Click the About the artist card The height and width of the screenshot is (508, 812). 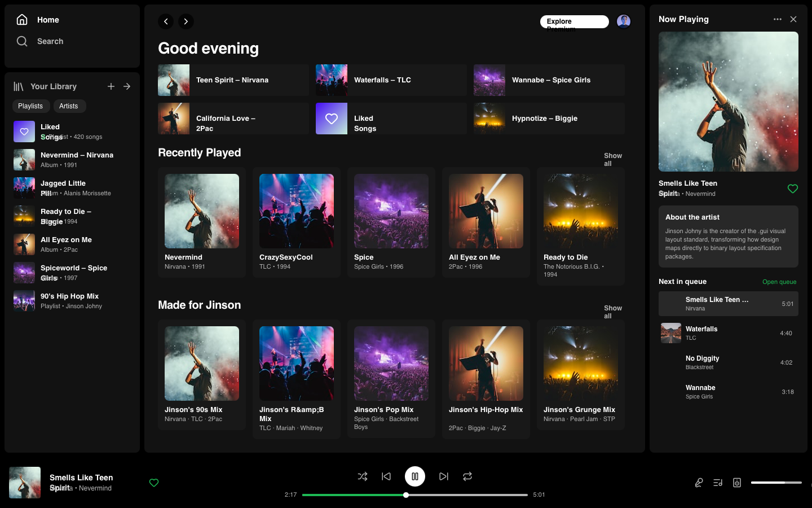pos(729,237)
